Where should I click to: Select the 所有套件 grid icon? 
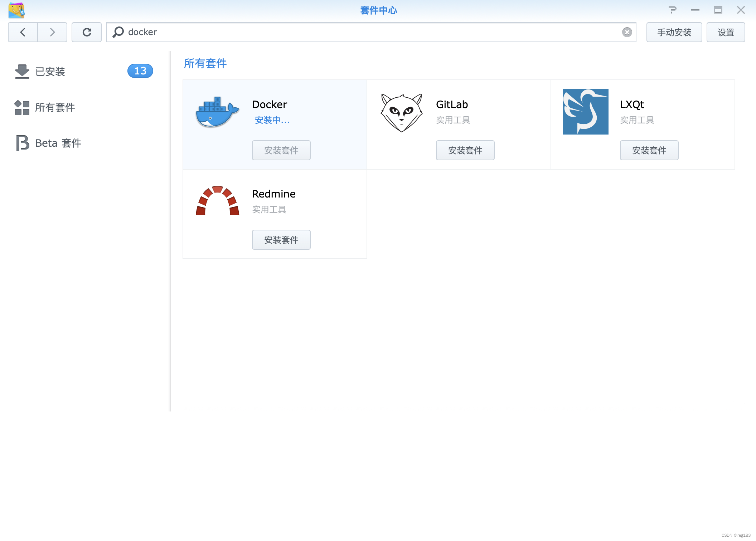tap(22, 107)
